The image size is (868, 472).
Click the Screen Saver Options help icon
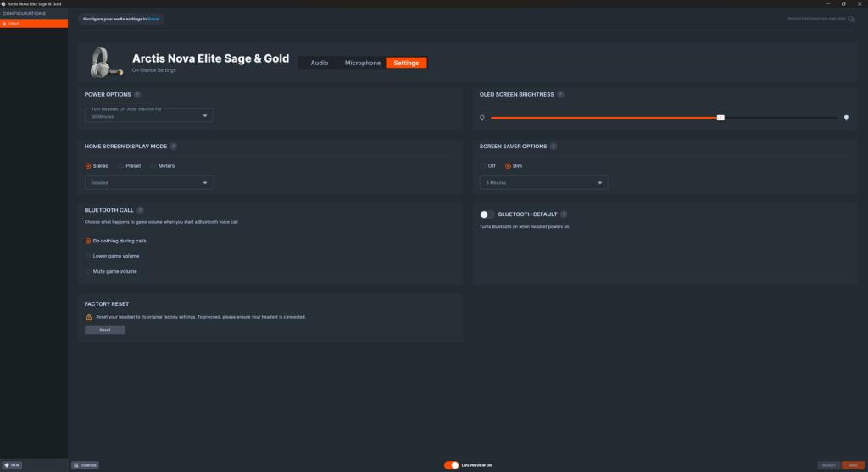click(x=554, y=147)
